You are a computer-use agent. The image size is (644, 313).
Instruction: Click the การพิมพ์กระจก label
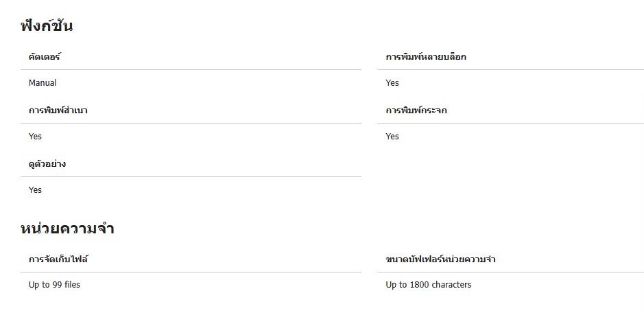click(416, 111)
